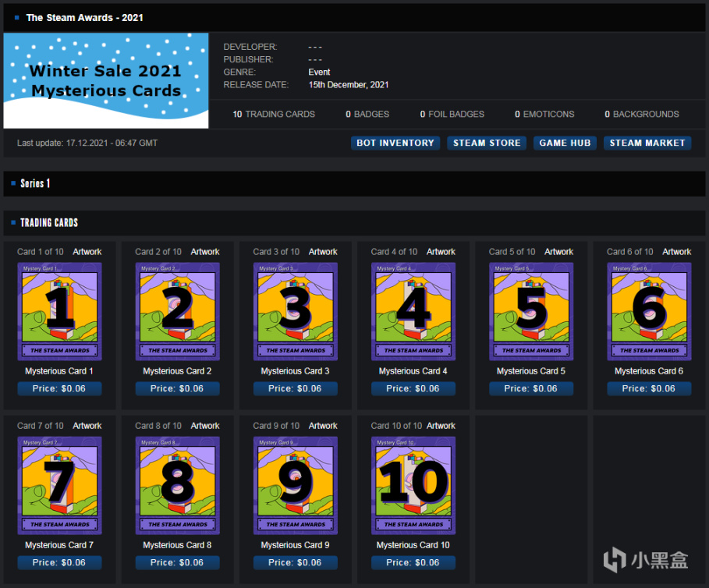Click The Steam Awards - 2021 title
The width and height of the screenshot is (709, 588).
click(84, 18)
